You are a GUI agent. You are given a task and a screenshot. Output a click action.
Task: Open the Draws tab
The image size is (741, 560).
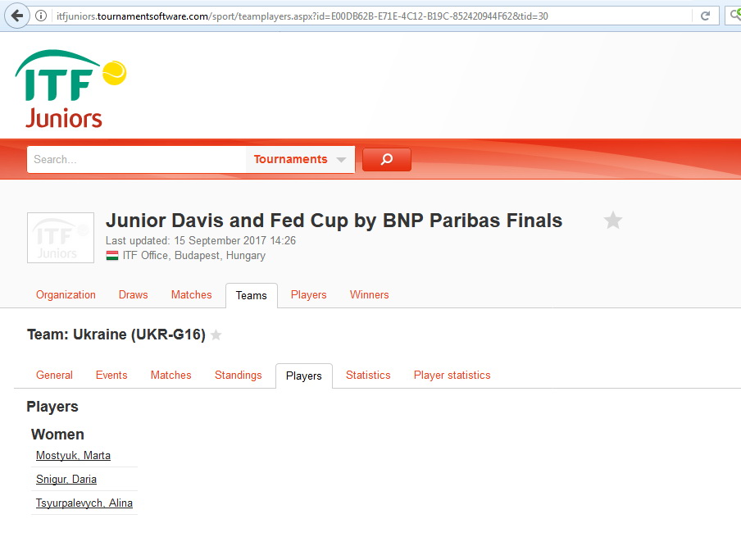pyautogui.click(x=134, y=295)
